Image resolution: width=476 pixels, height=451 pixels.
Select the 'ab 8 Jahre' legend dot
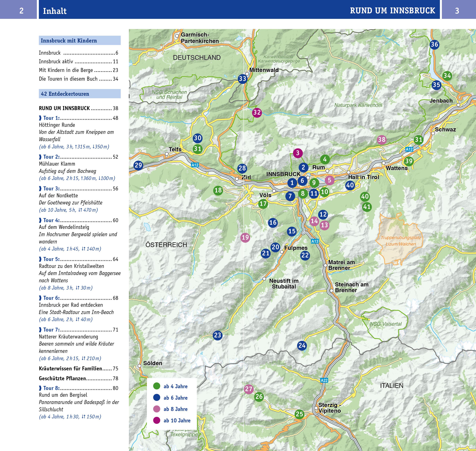pos(157,409)
